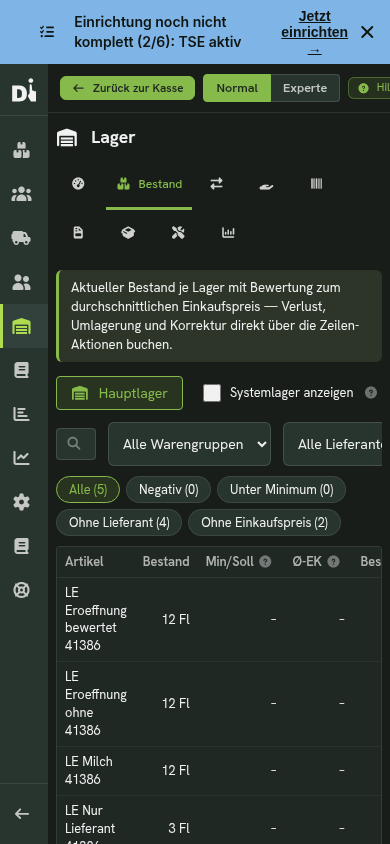Viewport: 390px width, 844px height.
Task: Open 'Alle Warengruppen' dropdown
Action: (189, 444)
